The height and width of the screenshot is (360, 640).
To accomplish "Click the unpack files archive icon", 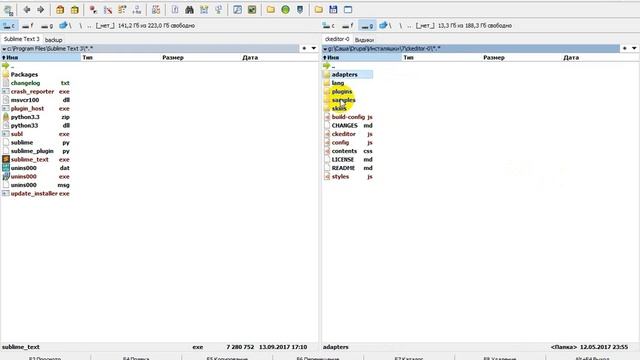I will pyautogui.click(x=74, y=10).
